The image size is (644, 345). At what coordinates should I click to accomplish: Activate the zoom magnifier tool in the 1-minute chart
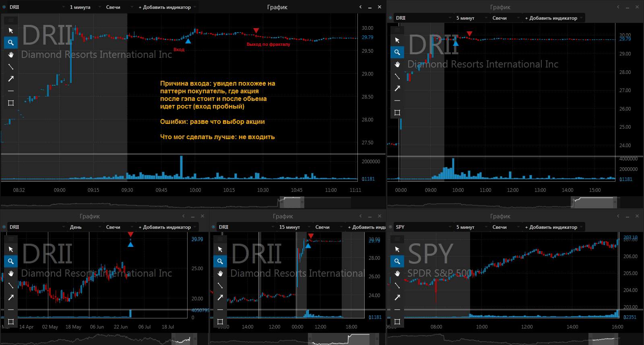11,43
